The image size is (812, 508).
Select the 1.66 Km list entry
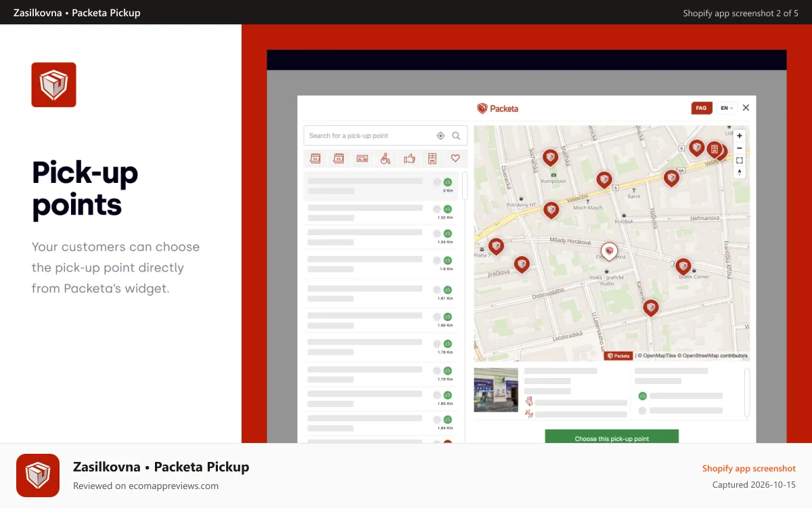381,320
